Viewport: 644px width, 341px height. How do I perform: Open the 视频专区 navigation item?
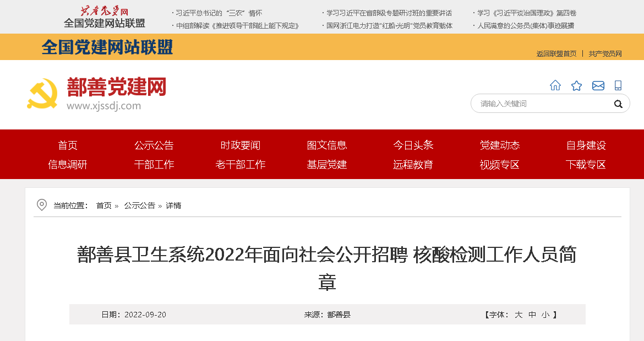[500, 165]
